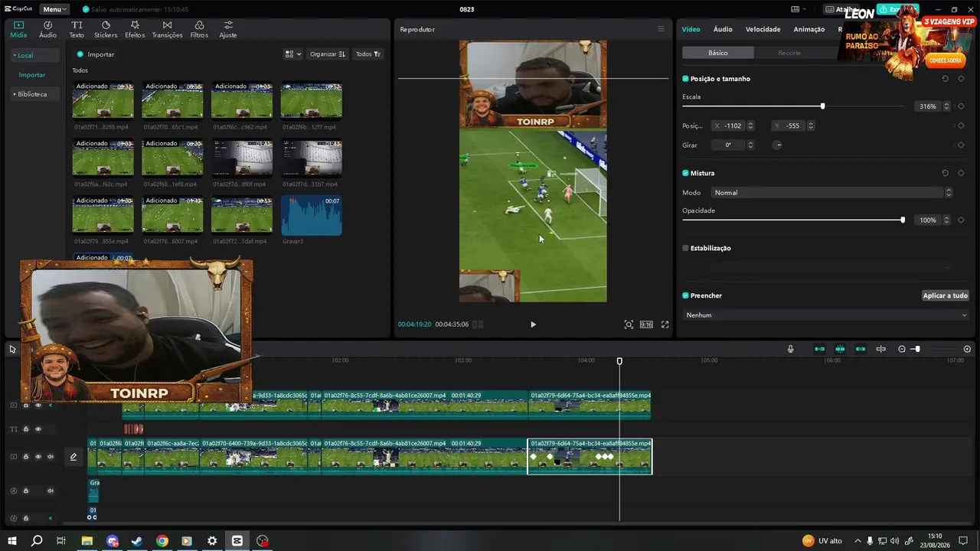Open the Menu dropdown
Viewport: 980px width, 551px height.
click(54, 9)
